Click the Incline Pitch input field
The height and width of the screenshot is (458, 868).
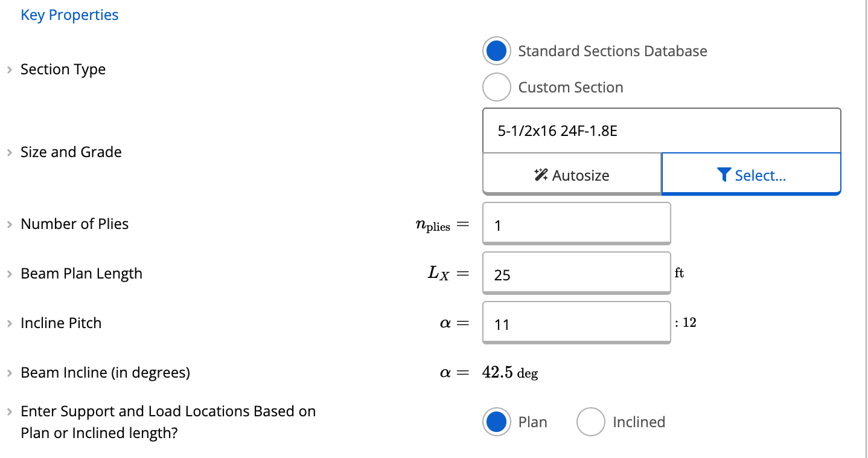(x=576, y=324)
